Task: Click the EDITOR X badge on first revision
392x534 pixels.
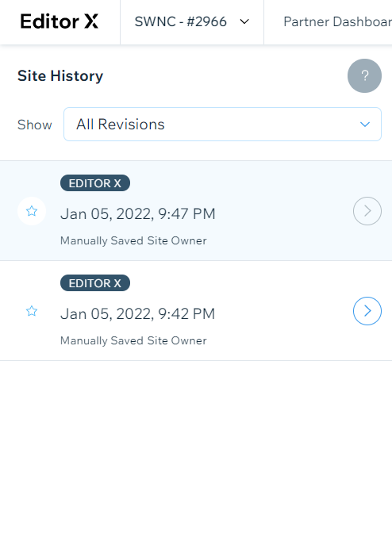Action: click(x=95, y=183)
